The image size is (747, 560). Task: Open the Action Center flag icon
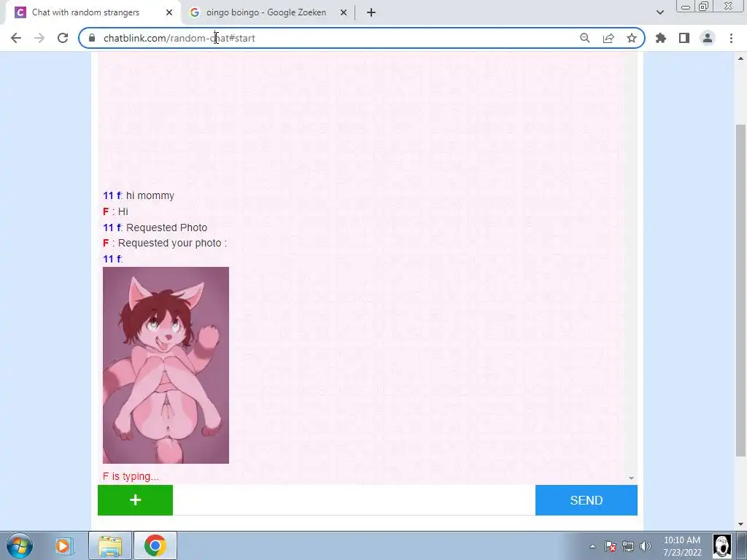[611, 546]
